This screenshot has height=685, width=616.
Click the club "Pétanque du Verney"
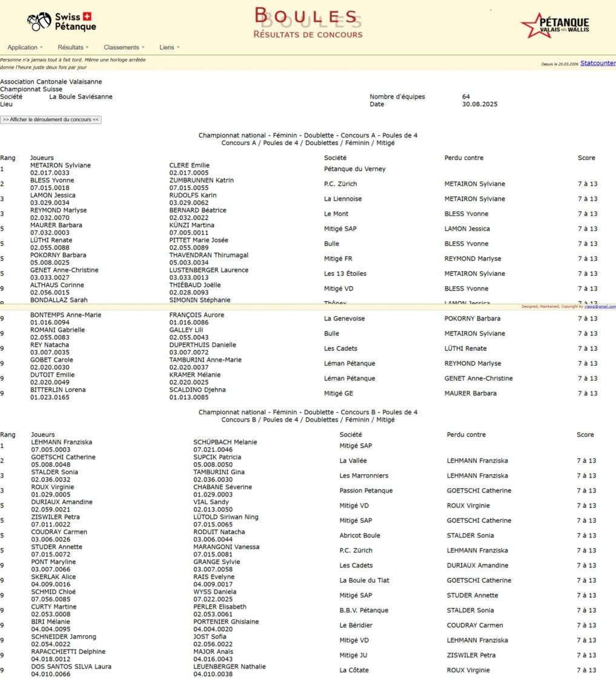point(355,169)
